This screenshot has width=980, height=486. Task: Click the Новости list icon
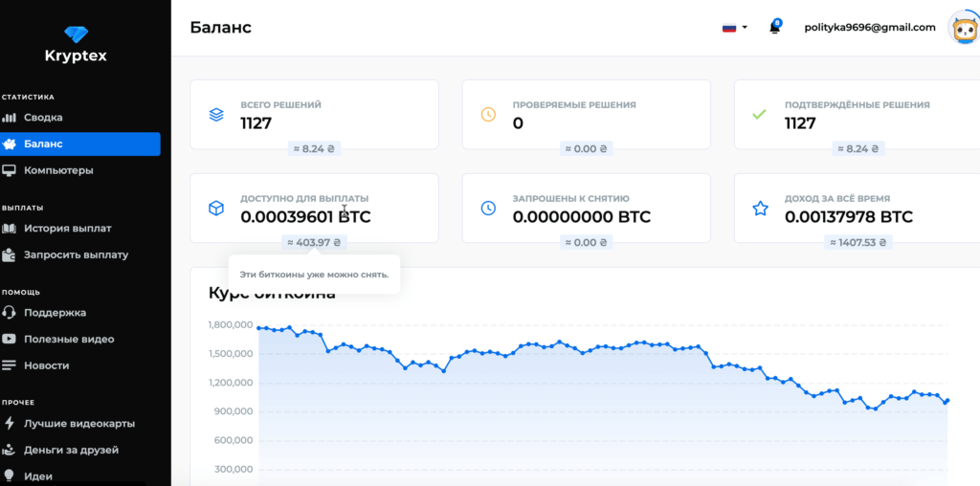10,365
